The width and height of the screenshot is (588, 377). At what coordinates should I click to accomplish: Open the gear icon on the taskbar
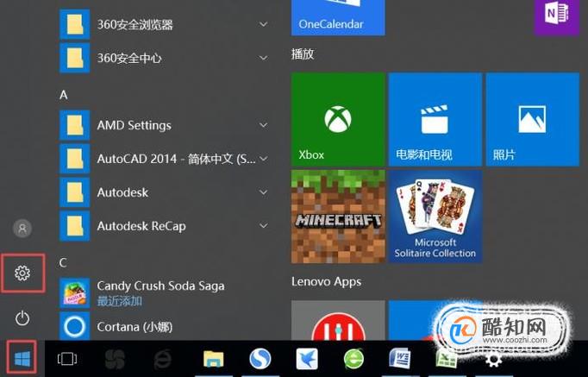click(493, 360)
